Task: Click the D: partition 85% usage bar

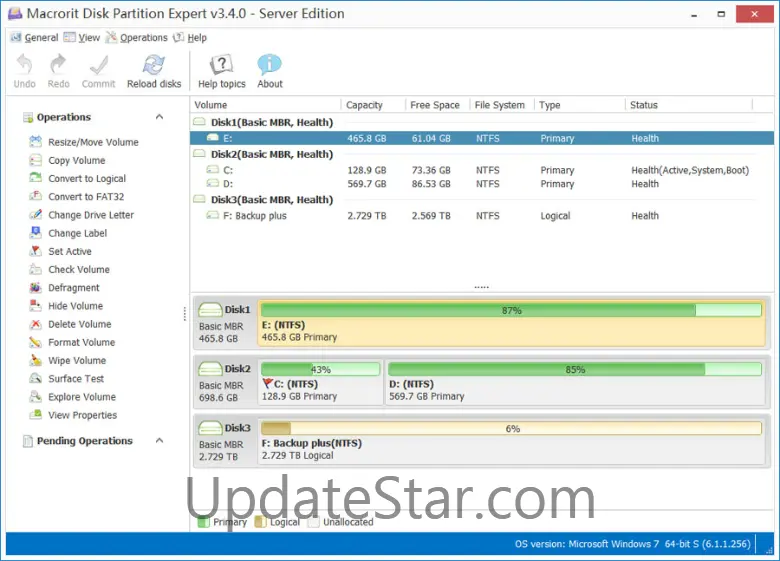Action: tap(575, 370)
